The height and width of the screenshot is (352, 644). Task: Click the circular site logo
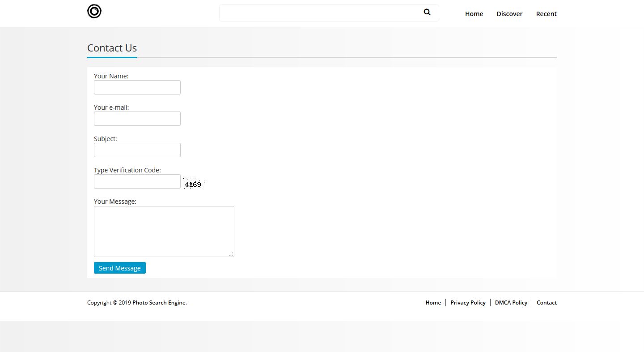94,11
